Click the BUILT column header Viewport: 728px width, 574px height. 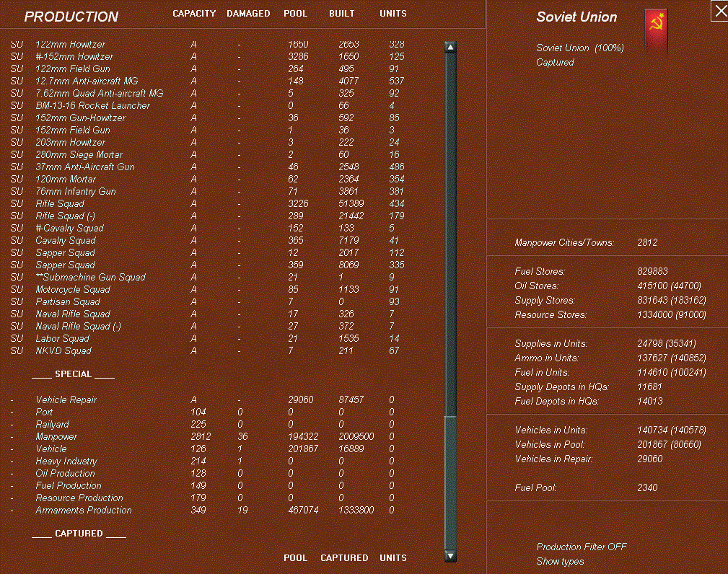(342, 14)
